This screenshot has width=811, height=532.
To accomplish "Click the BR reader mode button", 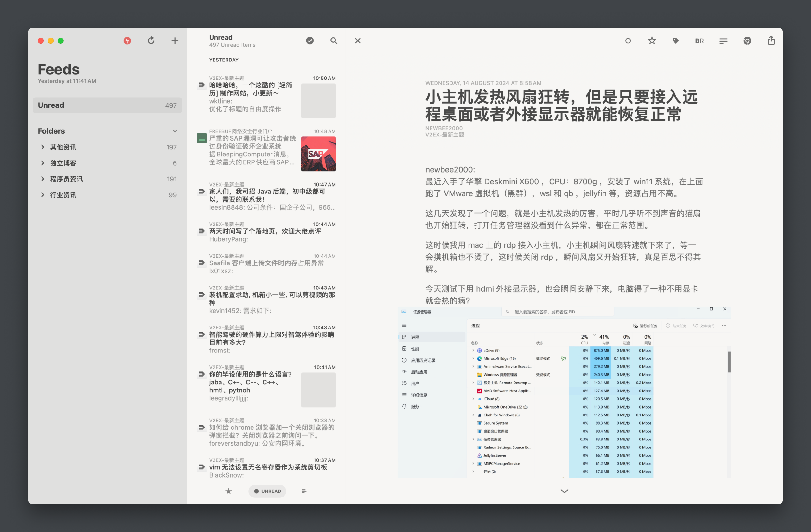I will pos(699,41).
